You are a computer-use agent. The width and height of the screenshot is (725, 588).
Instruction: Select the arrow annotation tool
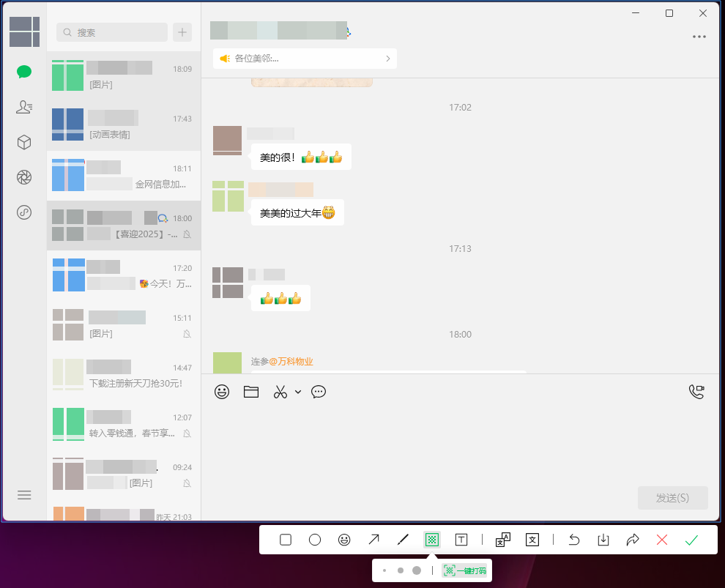pos(373,540)
